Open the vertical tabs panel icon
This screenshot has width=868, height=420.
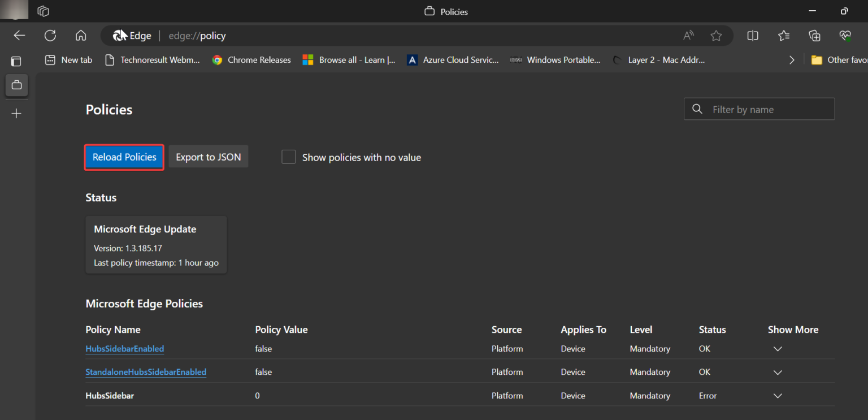[16, 61]
